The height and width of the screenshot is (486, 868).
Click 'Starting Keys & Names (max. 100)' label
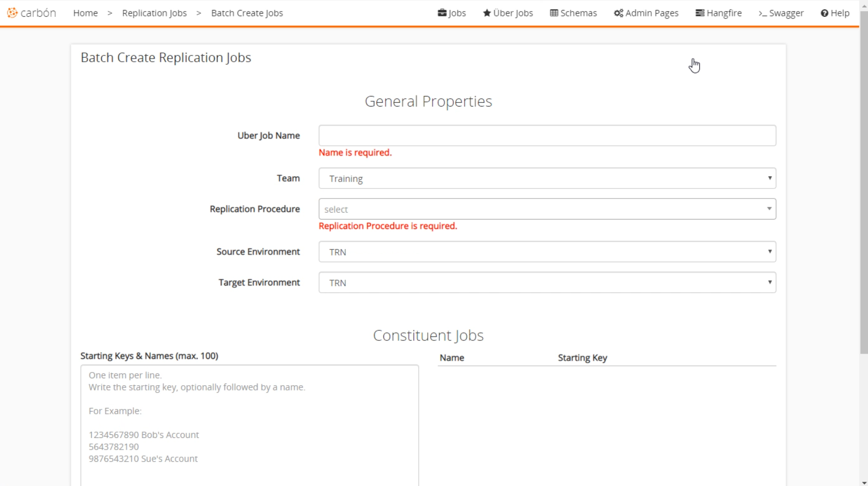[149, 356]
